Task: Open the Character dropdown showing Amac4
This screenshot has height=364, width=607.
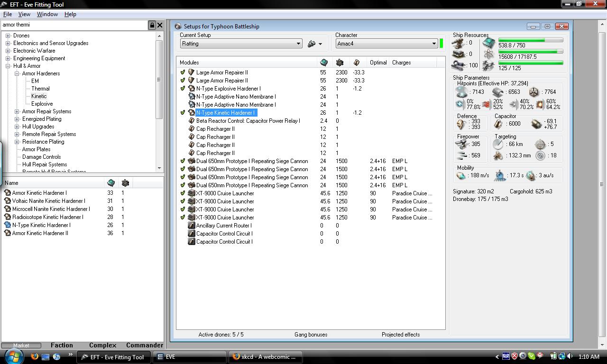Action: (386, 44)
